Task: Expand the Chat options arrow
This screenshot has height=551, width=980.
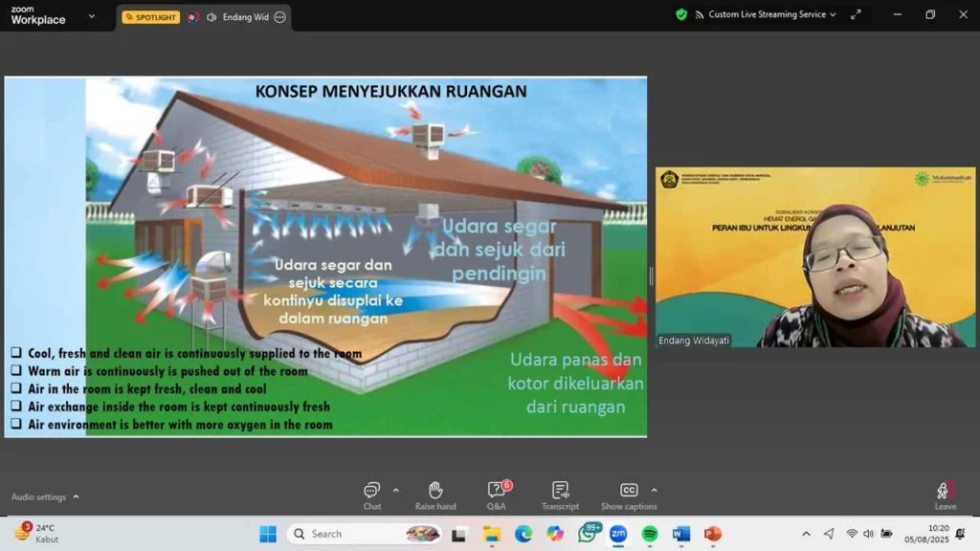Action: 396,490
